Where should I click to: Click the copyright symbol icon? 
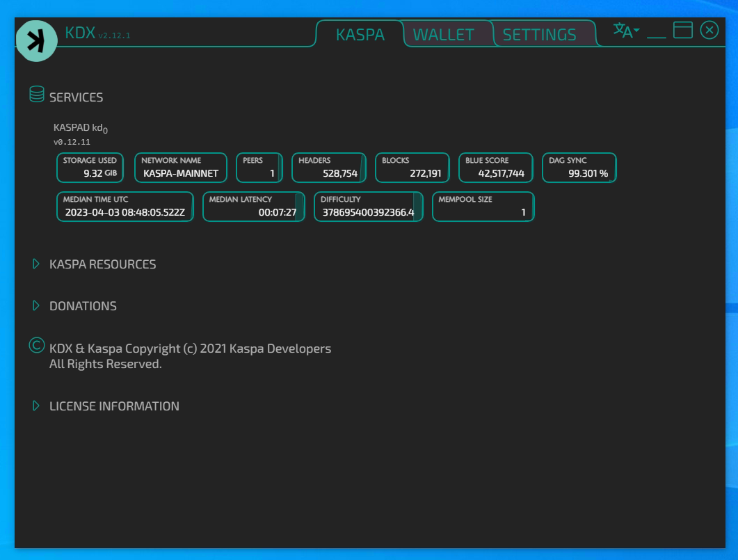point(37,346)
